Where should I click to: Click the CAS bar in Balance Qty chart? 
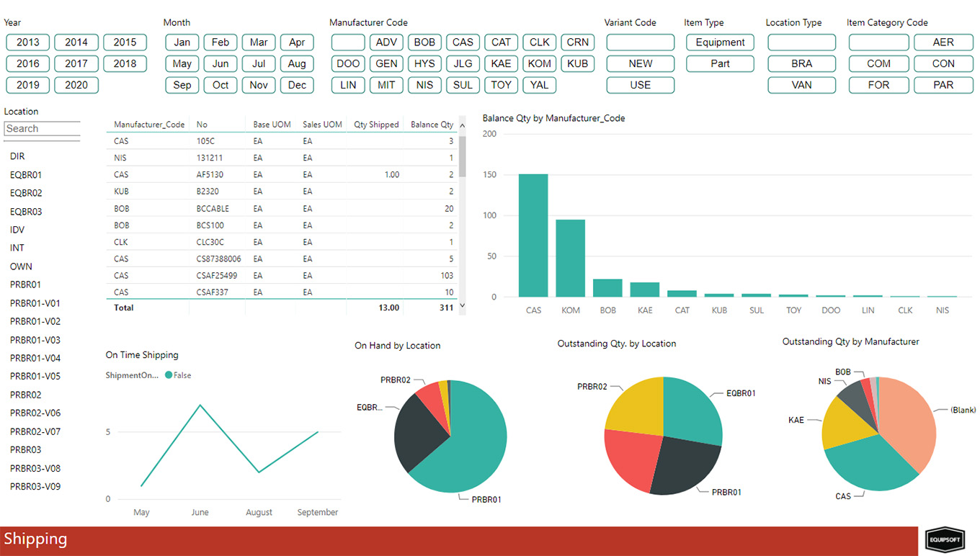click(x=533, y=236)
